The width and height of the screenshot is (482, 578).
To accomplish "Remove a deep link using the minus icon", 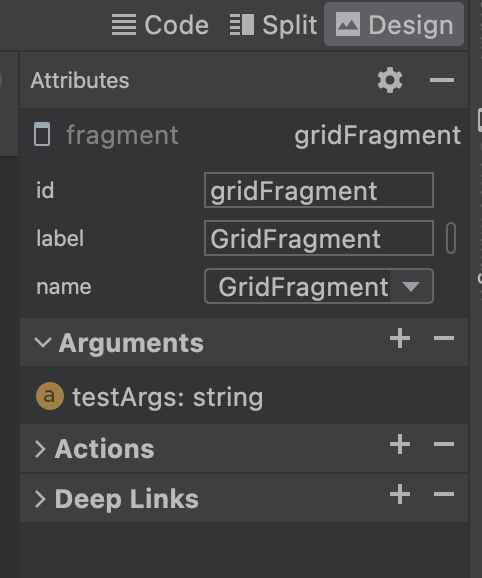I will pyautogui.click(x=444, y=494).
